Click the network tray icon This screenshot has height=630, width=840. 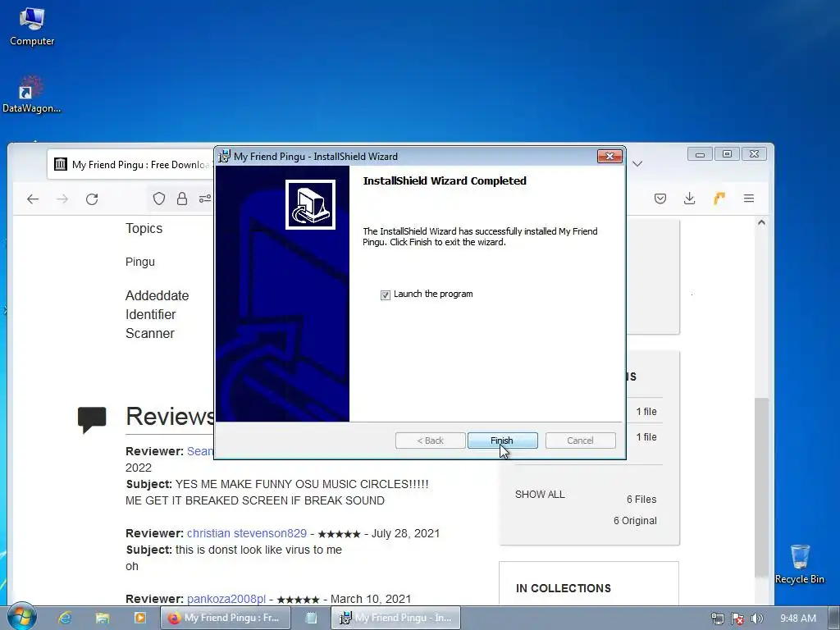(x=717, y=619)
